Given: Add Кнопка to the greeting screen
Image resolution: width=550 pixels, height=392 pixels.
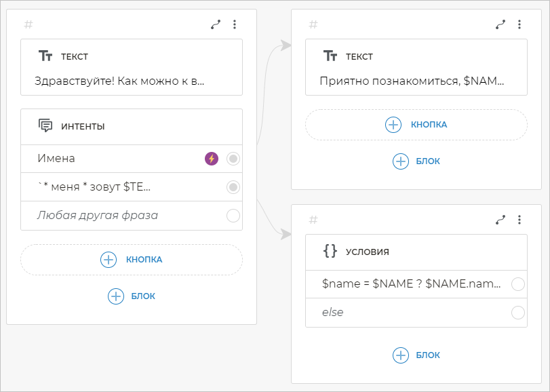Looking at the screenshot, I should (132, 259).
